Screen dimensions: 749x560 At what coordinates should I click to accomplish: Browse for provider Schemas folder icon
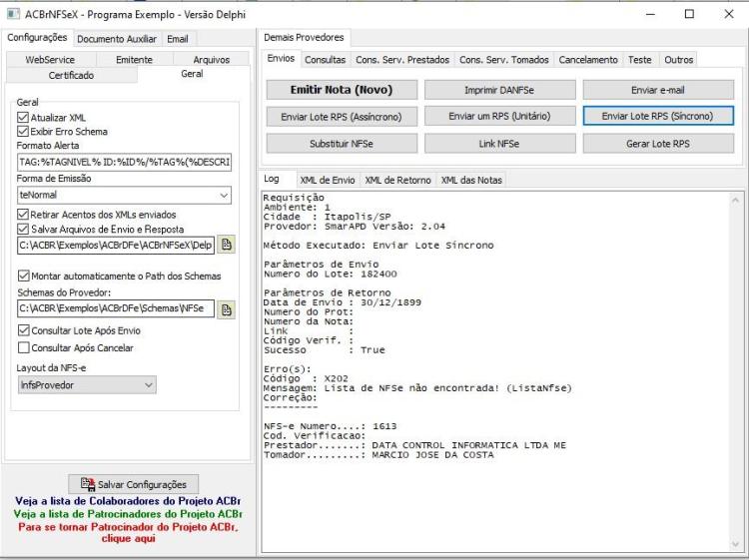click(x=227, y=309)
